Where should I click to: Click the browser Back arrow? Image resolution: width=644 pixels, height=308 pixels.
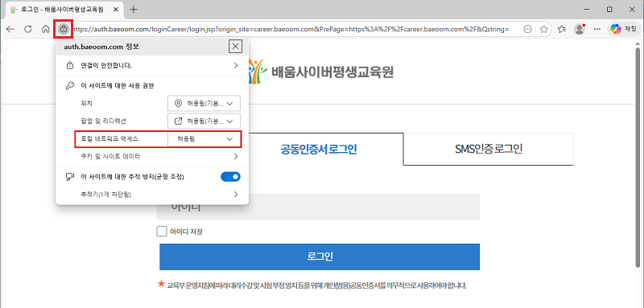(10, 29)
